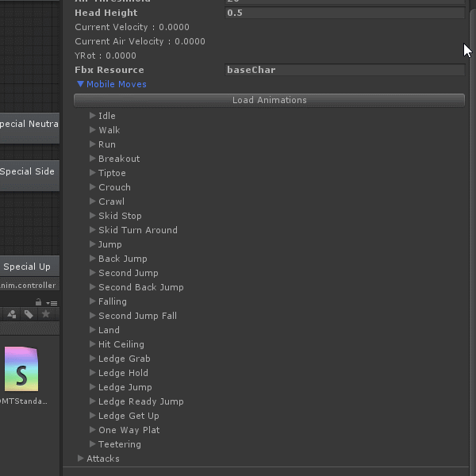Expand the Second Jump Fall entry
The width and height of the screenshot is (476, 476).
pyautogui.click(x=93, y=316)
